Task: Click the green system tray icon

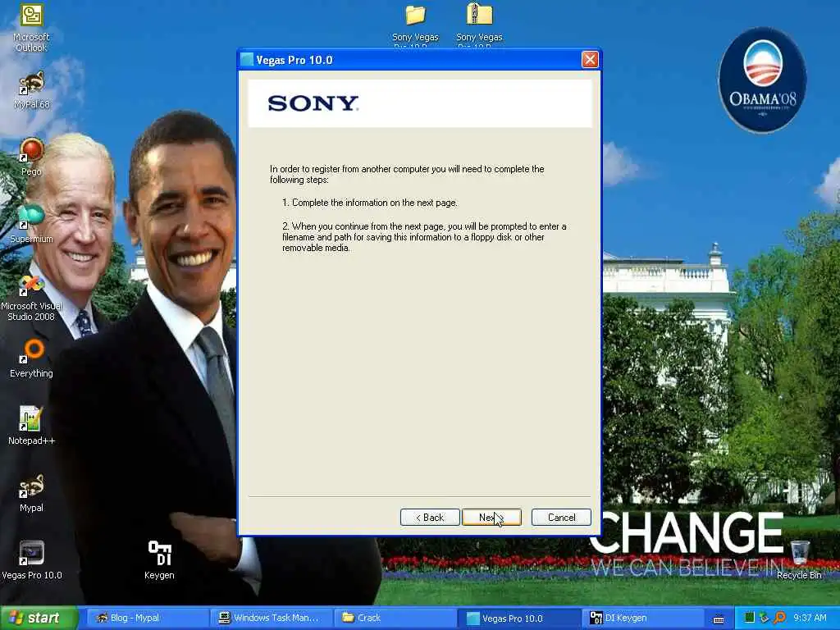Action: tap(750, 618)
